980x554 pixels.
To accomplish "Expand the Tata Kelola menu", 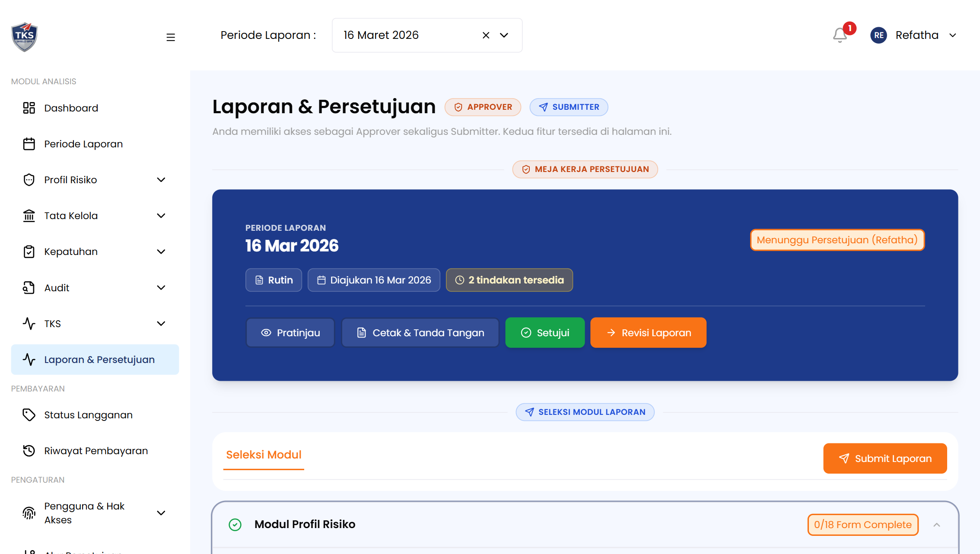I will coord(161,215).
